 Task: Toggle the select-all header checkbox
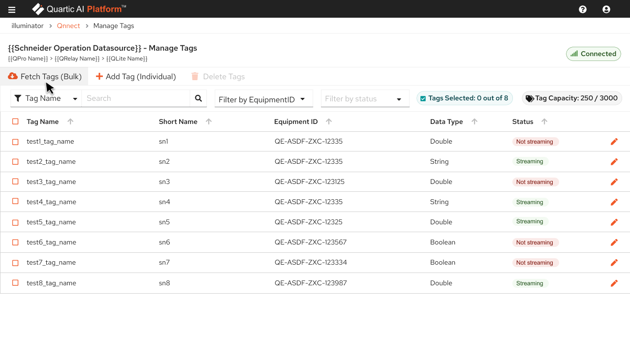click(15, 121)
